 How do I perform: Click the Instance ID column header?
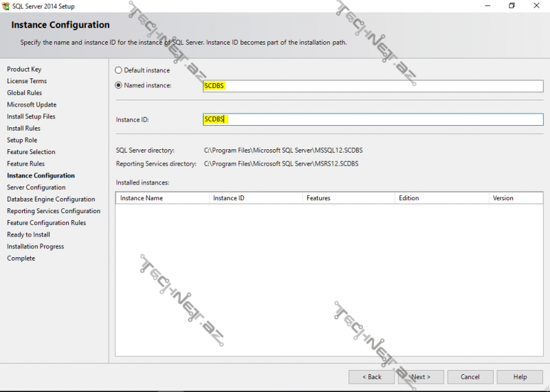click(x=255, y=198)
